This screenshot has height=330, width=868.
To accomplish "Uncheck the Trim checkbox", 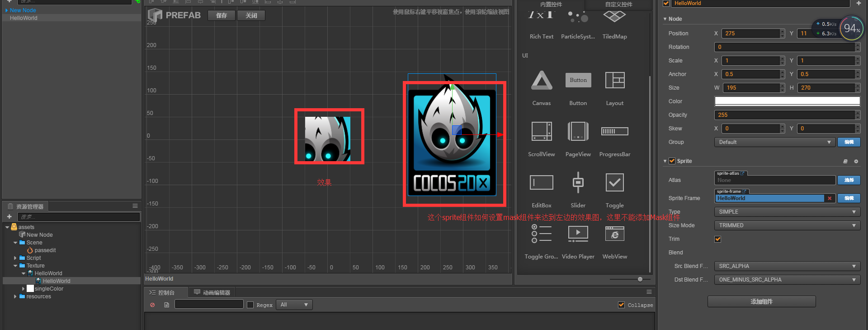I will click(718, 239).
